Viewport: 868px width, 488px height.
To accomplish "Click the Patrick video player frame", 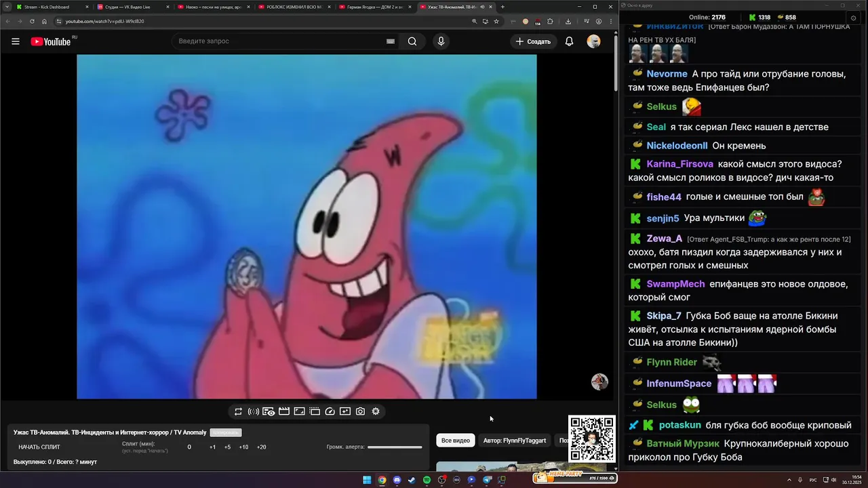I will (x=307, y=227).
